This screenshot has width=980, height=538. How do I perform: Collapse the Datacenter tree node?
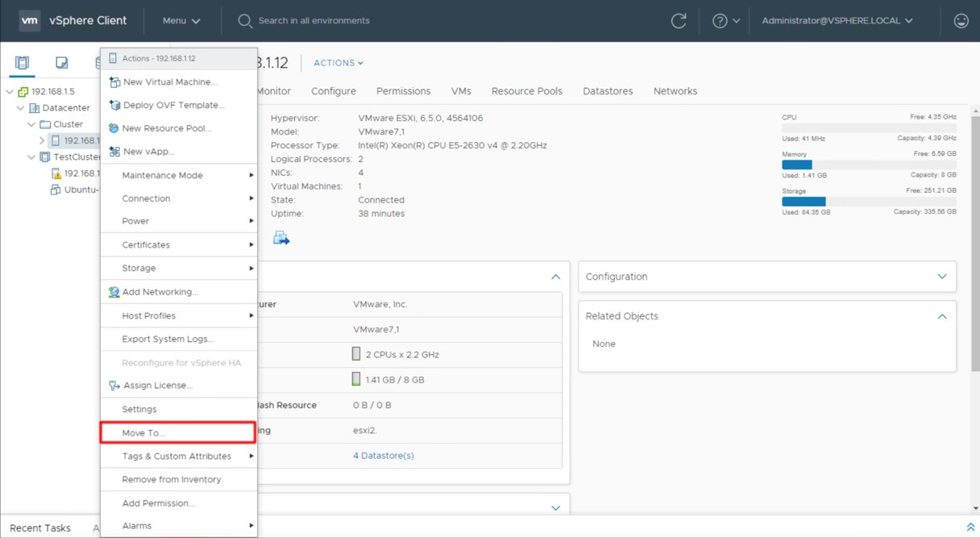[21, 108]
